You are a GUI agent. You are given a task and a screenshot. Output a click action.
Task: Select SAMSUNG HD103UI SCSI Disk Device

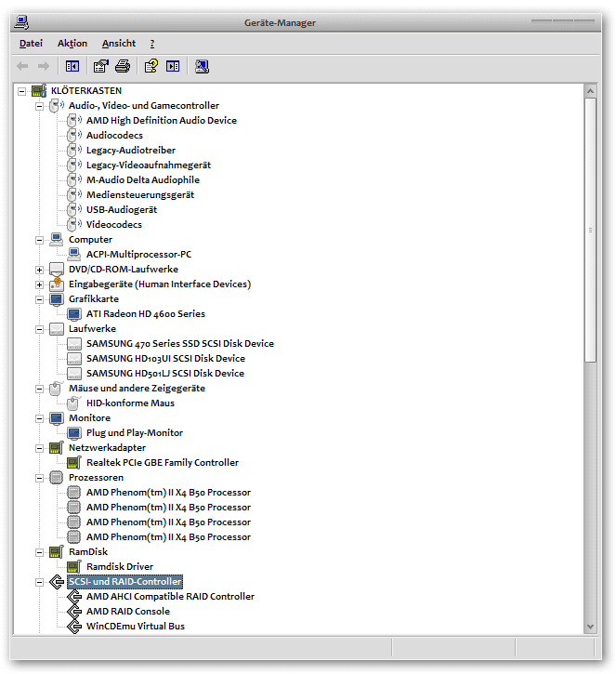click(x=165, y=359)
